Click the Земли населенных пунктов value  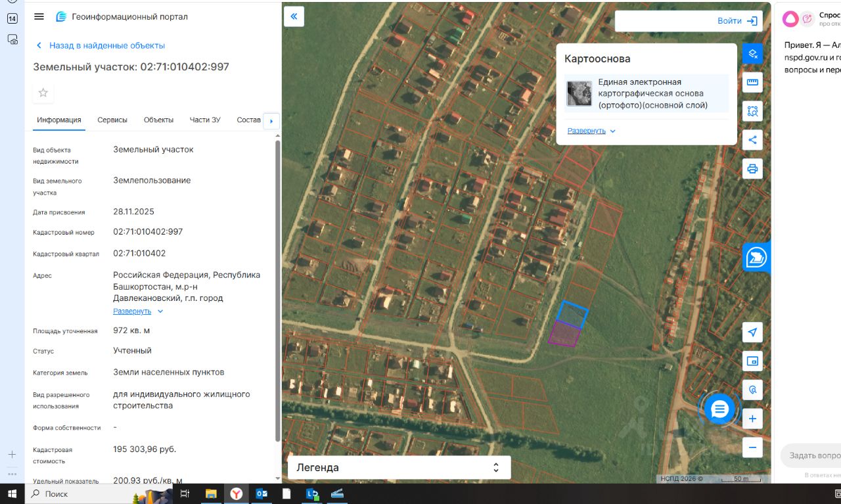click(169, 373)
